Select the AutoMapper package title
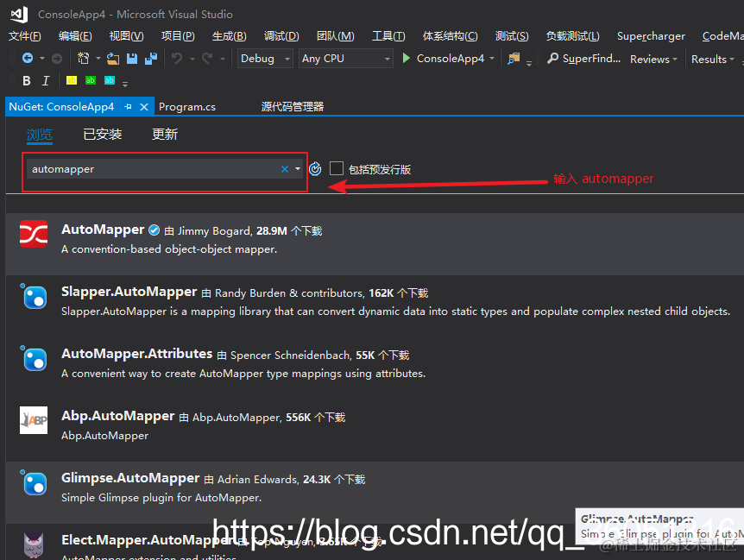Viewport: 744px width, 560px height. (x=103, y=230)
